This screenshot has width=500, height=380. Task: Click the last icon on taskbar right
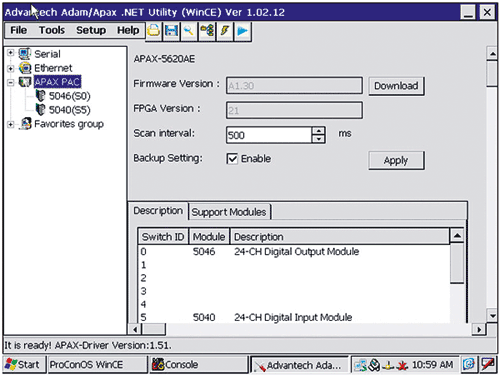[x=487, y=364]
